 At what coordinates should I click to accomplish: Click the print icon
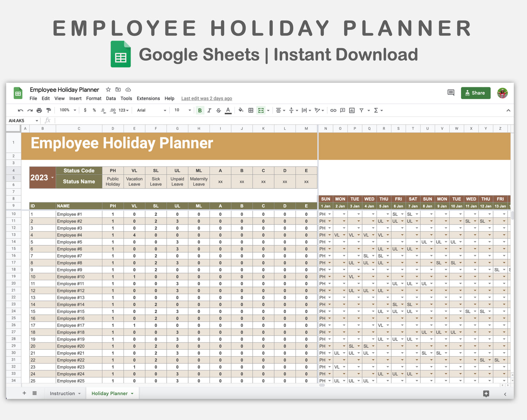click(x=39, y=110)
